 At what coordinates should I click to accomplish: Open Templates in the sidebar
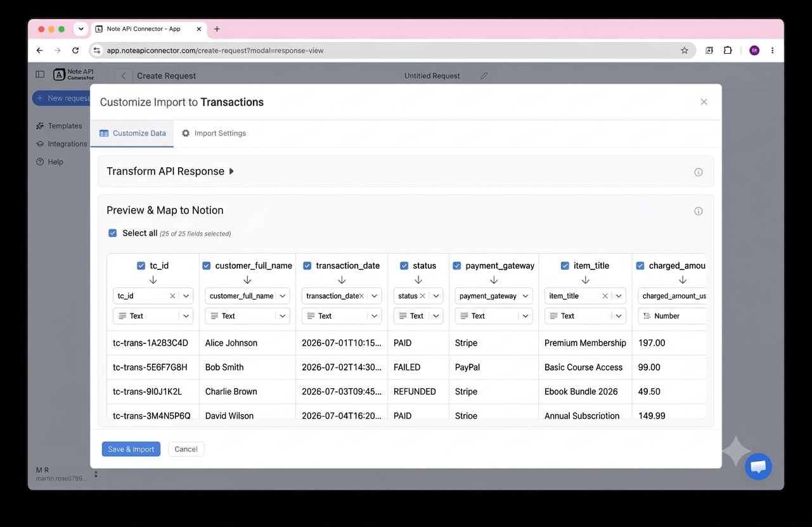pos(59,126)
